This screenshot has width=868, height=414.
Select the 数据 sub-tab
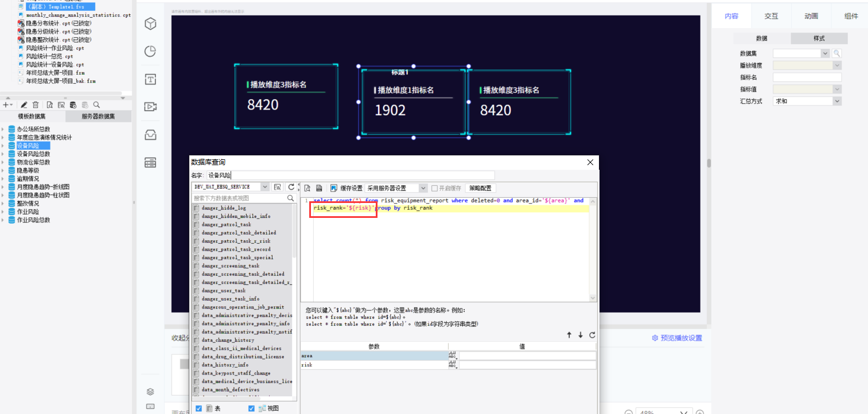[762, 38]
